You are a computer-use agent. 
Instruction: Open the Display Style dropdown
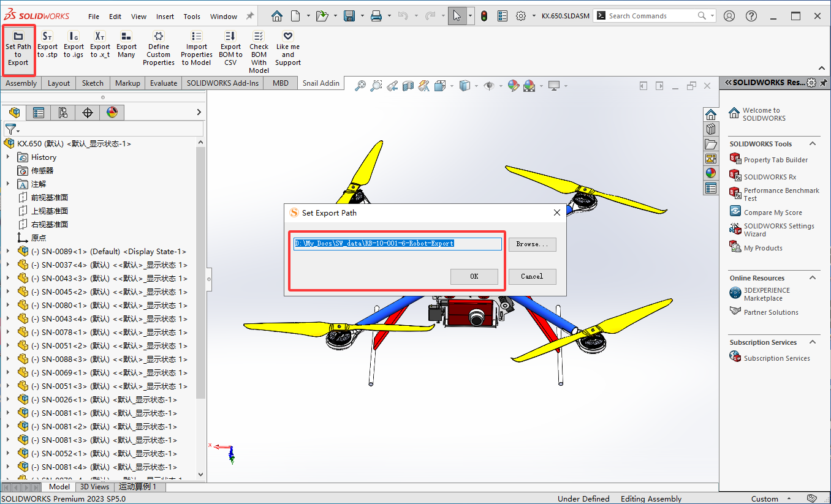[476, 86]
